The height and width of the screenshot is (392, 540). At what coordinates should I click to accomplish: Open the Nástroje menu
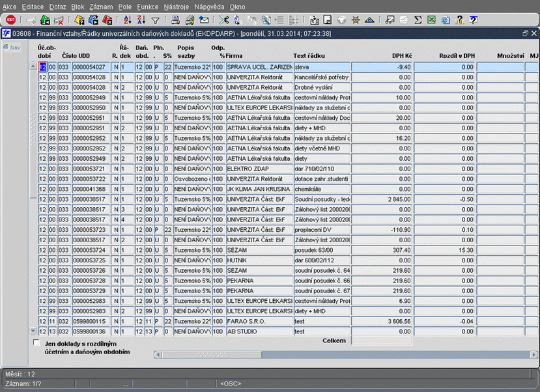[x=177, y=6]
